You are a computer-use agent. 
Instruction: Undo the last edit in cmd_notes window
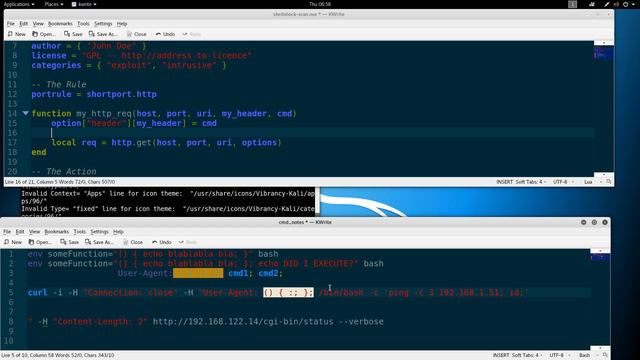click(x=162, y=242)
